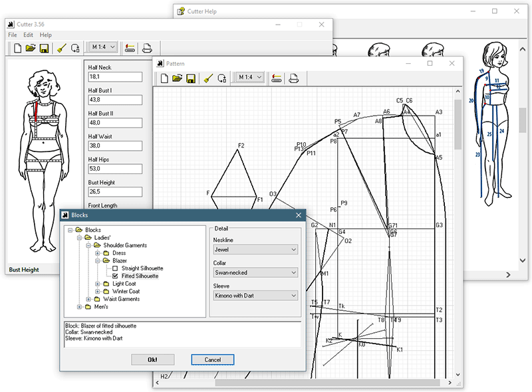Click the Half Waist input field
The image size is (532, 392).
pyautogui.click(x=114, y=146)
